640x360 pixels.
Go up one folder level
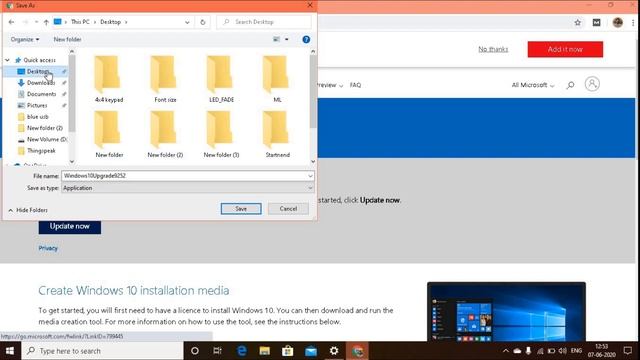(46, 22)
